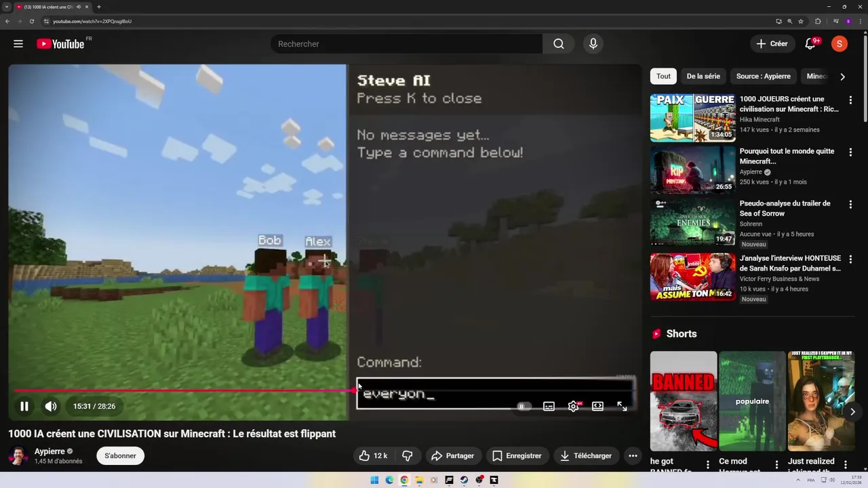
Task: Start voice search with the microphone icon
Action: coord(593,44)
